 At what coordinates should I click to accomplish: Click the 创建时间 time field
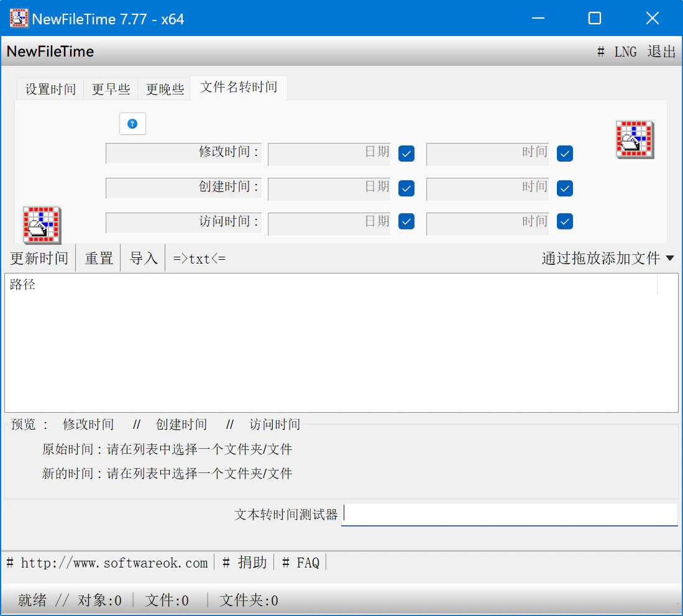tap(487, 189)
